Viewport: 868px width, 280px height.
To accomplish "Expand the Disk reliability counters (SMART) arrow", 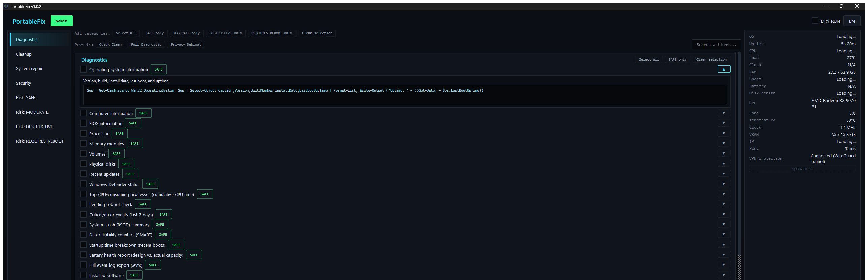I will tap(724, 235).
